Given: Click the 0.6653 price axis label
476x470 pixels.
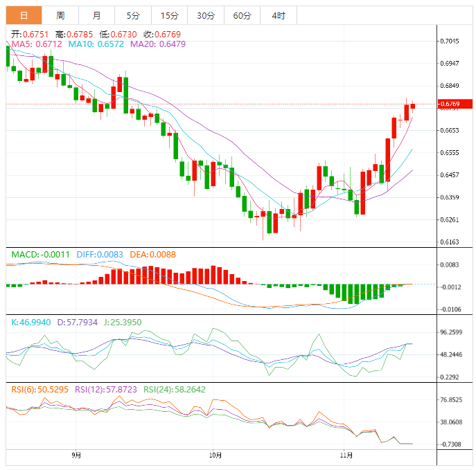Looking at the screenshot, I should [450, 130].
